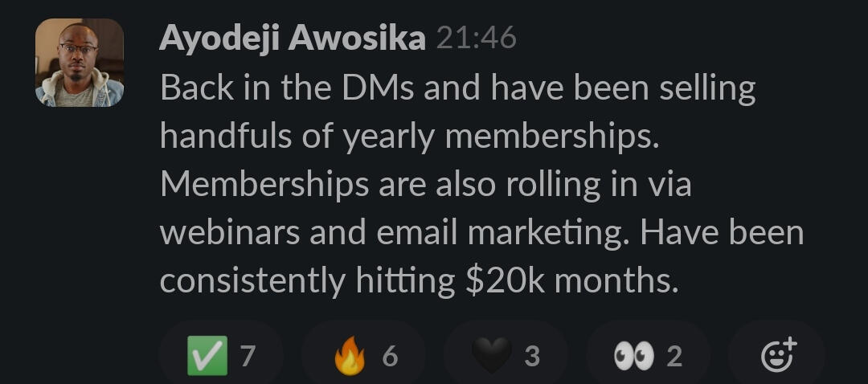Screen dimensions: 868x384
Task: Toggle the eyes emoji reaction
Action: pos(648,354)
